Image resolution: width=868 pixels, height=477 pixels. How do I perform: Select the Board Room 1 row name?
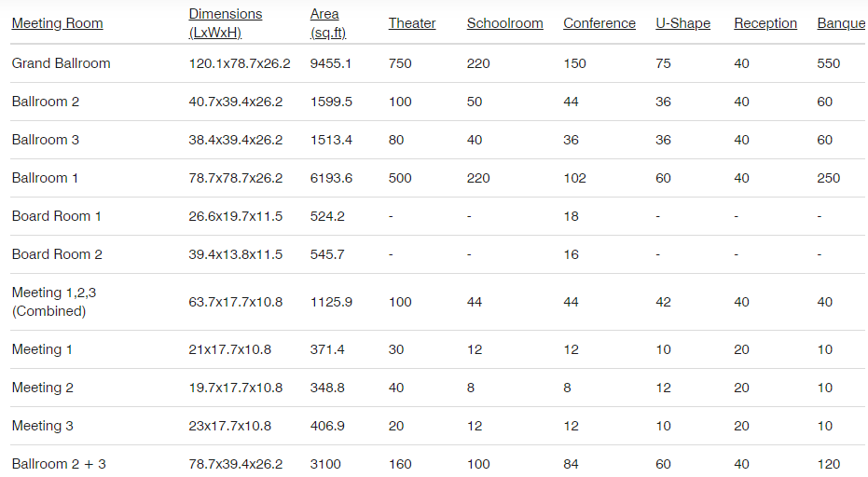(57, 216)
